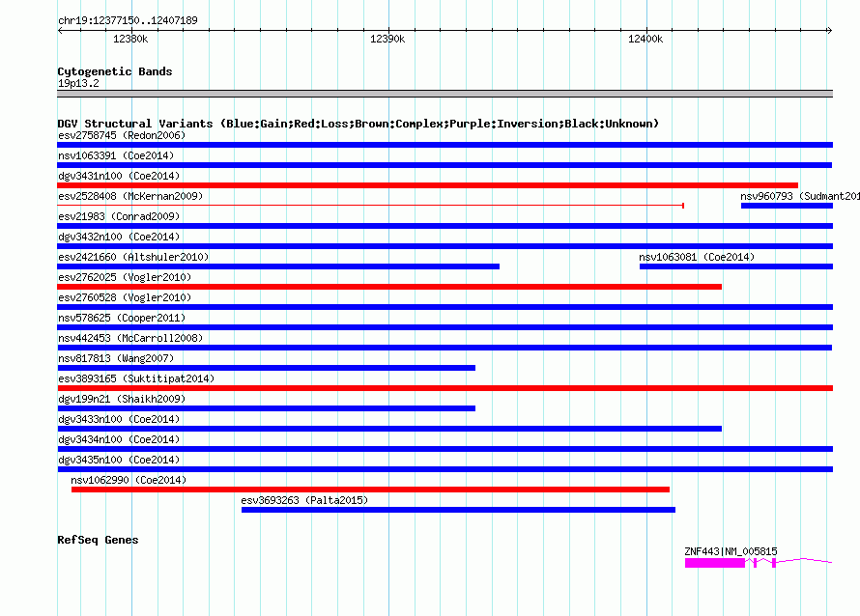Screen dimensions: 860x616
Task: Select the blue gain bar for esv2758745
Action: point(444,145)
